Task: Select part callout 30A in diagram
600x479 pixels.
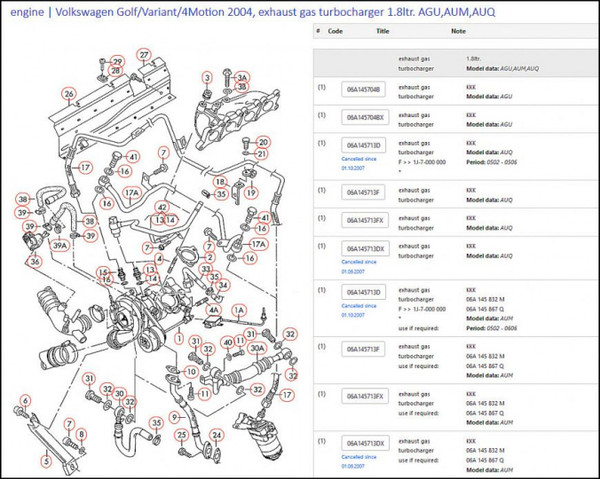Action: click(257, 349)
